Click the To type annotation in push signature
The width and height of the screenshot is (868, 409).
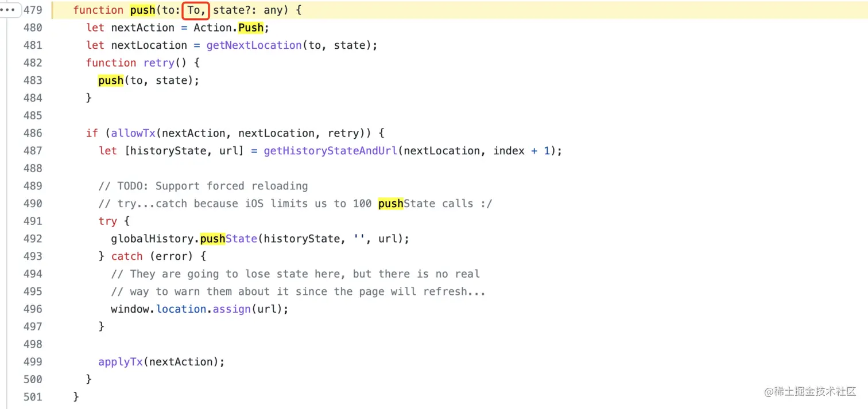click(196, 10)
